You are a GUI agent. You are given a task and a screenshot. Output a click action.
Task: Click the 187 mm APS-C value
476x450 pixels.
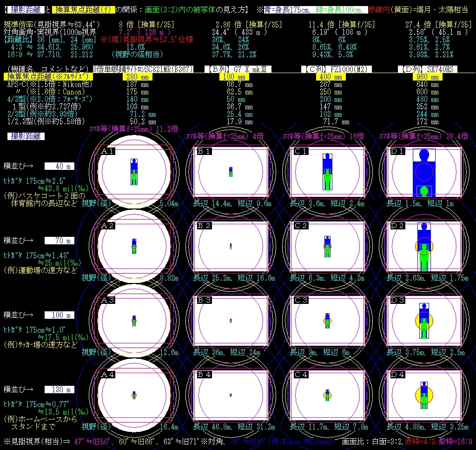point(138,85)
